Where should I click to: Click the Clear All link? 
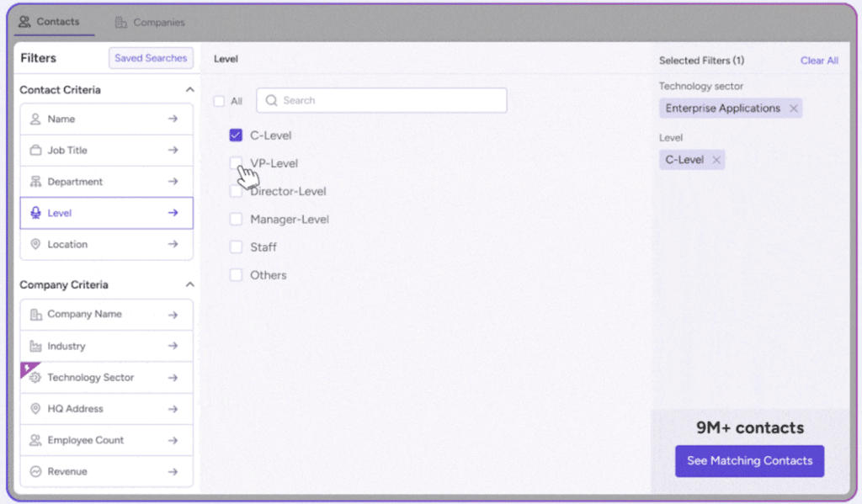tap(818, 61)
